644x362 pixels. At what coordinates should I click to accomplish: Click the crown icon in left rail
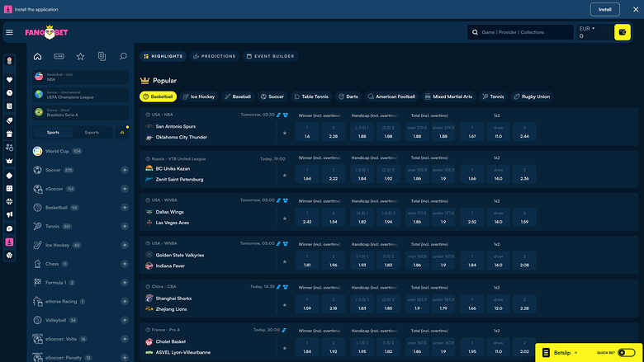[x=9, y=161]
